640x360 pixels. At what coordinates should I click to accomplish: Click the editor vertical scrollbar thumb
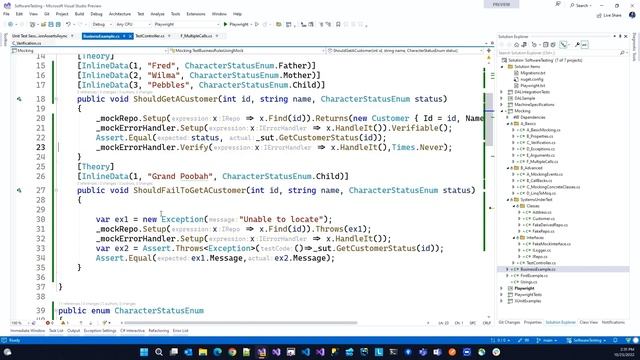[489, 119]
